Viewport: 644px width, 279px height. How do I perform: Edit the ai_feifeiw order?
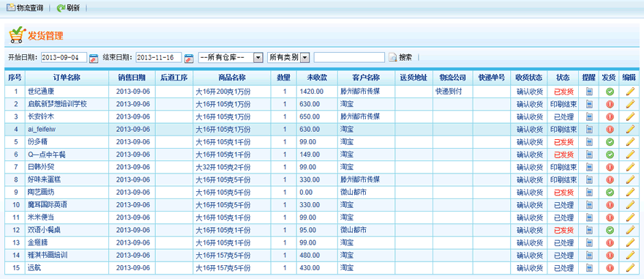pyautogui.click(x=630, y=130)
